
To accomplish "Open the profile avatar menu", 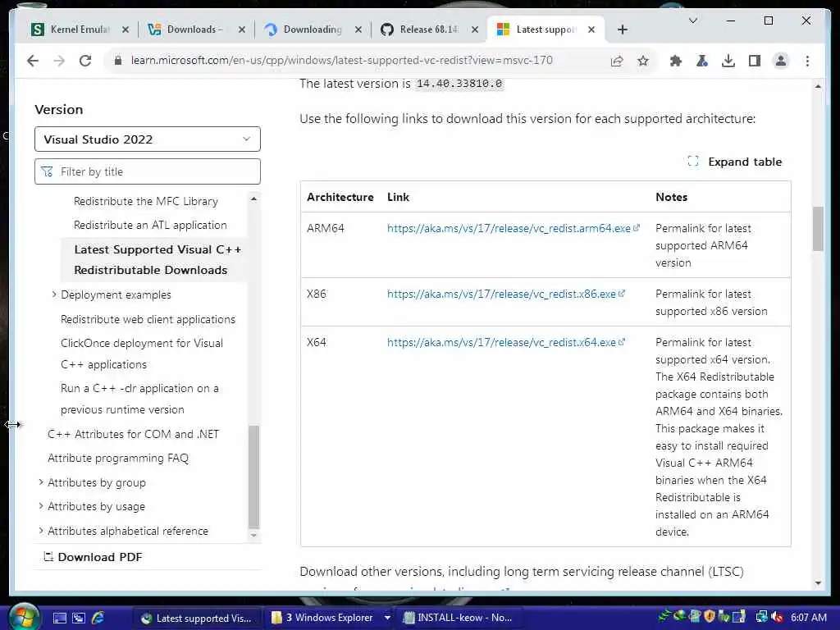I will (781, 61).
